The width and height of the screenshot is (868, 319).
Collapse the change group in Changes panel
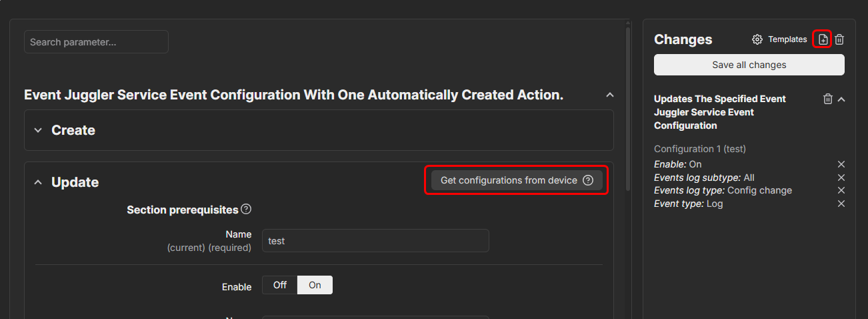[841, 99]
